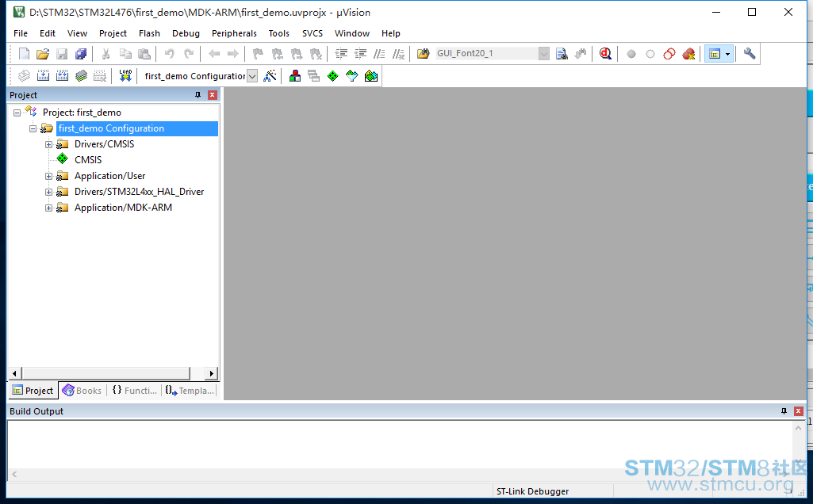Click the Translate current file icon
The height and width of the screenshot is (504, 813).
click(x=24, y=75)
